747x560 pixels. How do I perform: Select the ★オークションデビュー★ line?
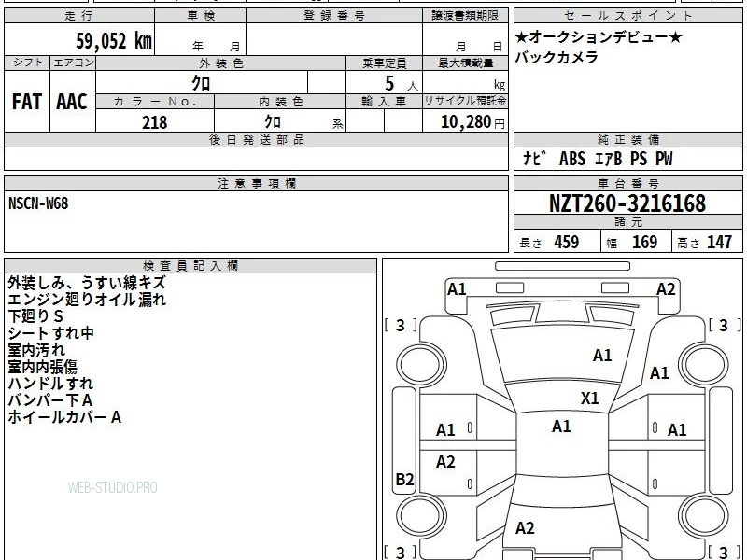coord(599,36)
